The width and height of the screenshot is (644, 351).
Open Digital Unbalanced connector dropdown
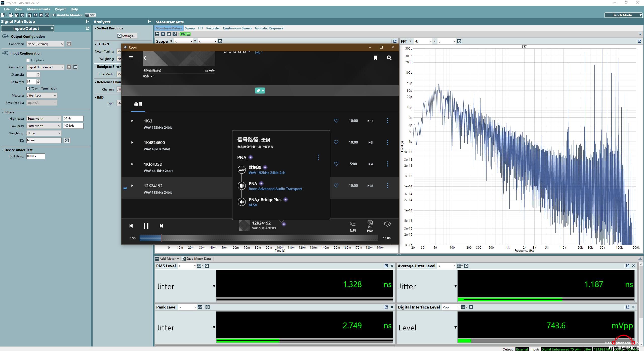coord(45,67)
